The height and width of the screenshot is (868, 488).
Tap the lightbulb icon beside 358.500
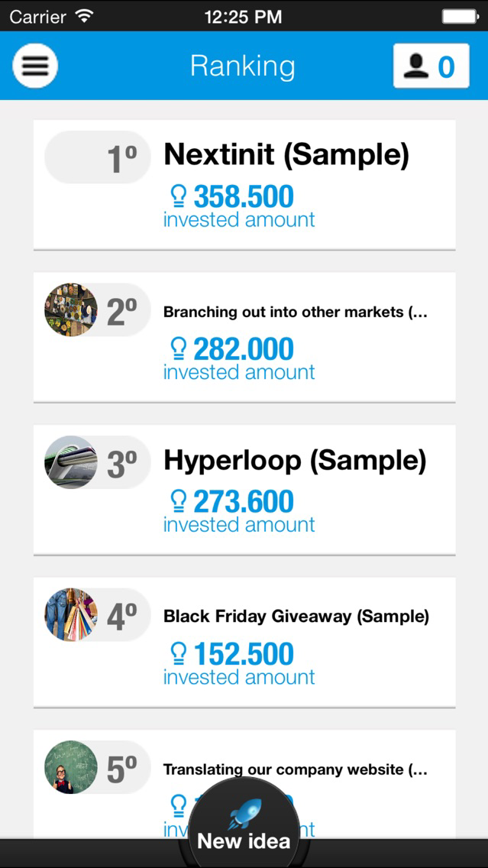(178, 197)
